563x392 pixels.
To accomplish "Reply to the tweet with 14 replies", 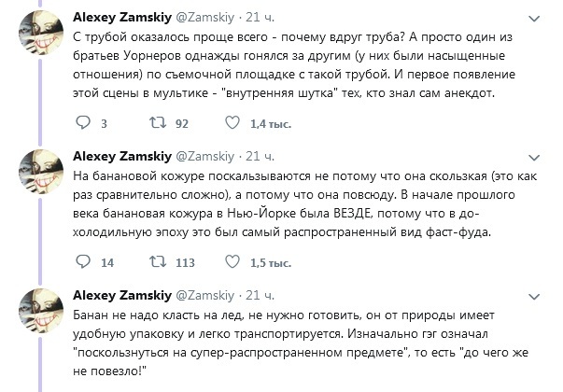I will pos(82,262).
